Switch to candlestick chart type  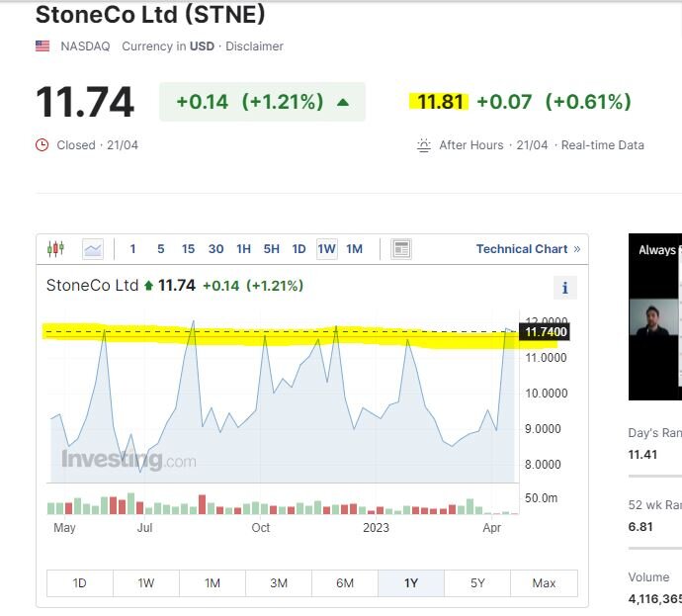coord(55,249)
